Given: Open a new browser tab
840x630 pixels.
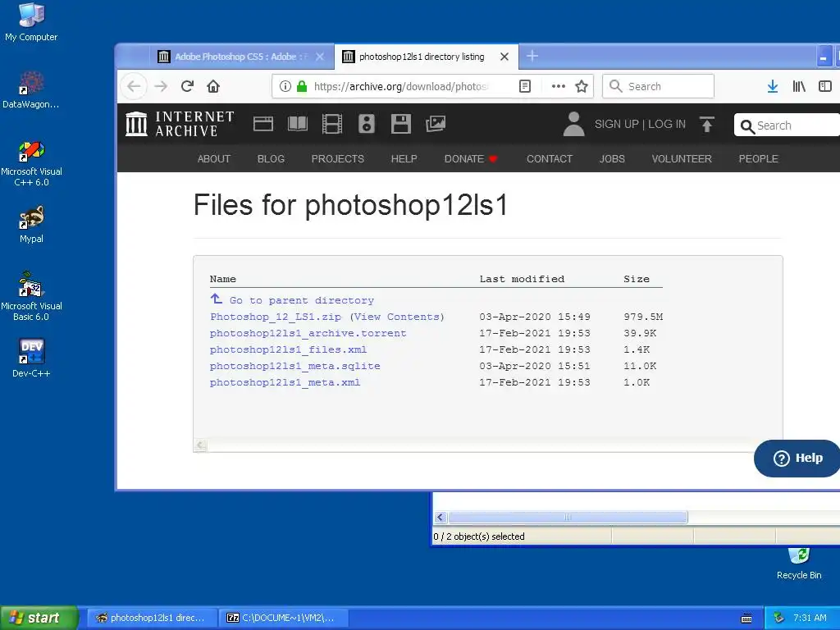Looking at the screenshot, I should click(x=532, y=56).
